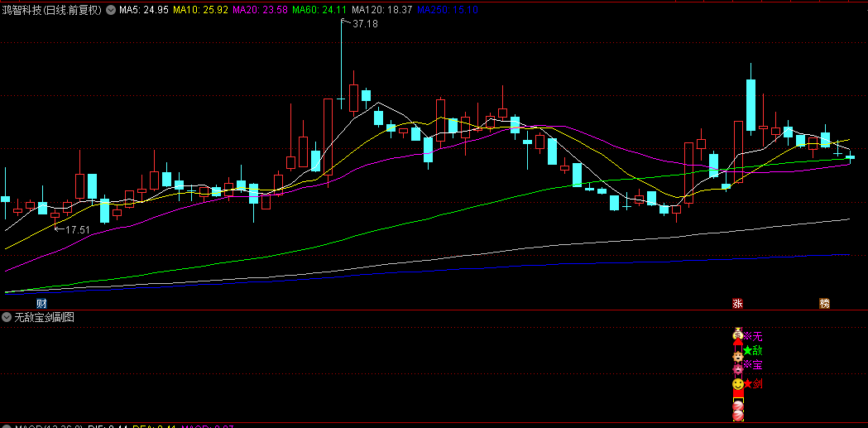Click the orange sun face icon
The width and height of the screenshot is (868, 428).
(738, 357)
